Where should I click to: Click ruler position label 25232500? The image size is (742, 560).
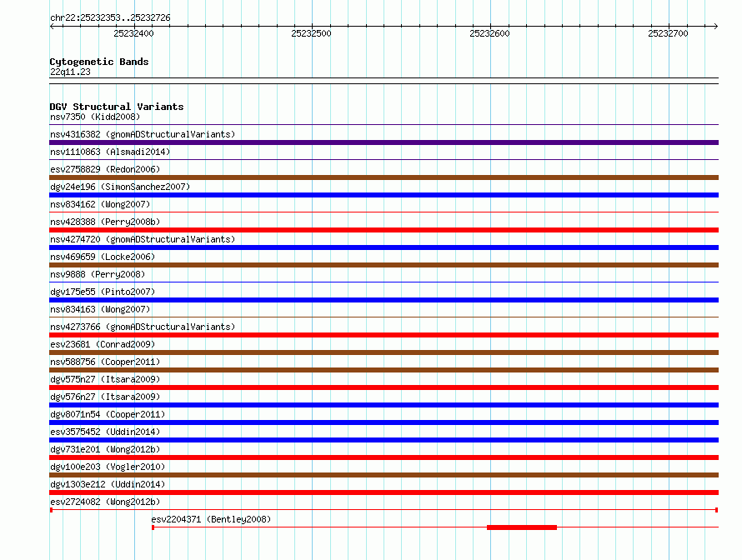point(311,33)
